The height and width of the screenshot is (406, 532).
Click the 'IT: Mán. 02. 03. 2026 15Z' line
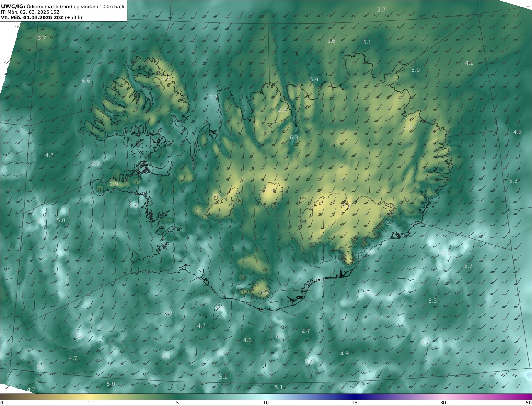click(30, 12)
